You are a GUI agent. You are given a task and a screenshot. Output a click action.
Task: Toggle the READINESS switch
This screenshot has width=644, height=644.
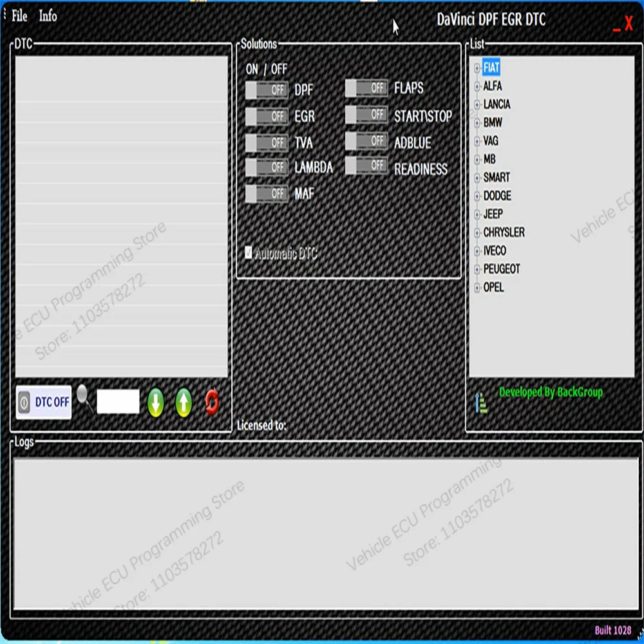click(366, 166)
